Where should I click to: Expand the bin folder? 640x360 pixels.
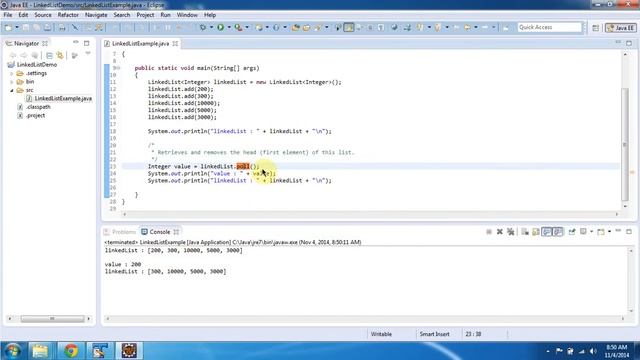pyautogui.click(x=12, y=82)
